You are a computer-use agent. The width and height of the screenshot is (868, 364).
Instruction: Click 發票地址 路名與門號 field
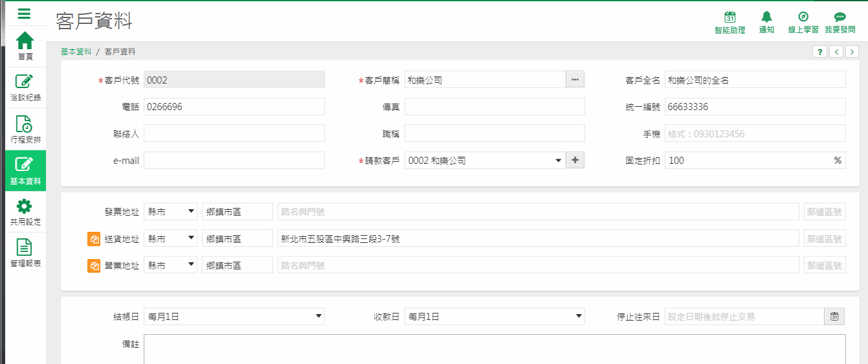tap(539, 212)
